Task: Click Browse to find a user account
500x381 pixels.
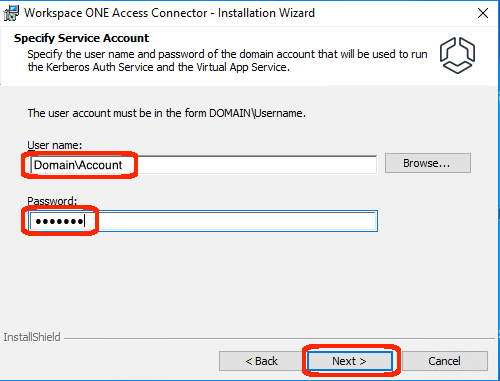Action: [x=428, y=163]
